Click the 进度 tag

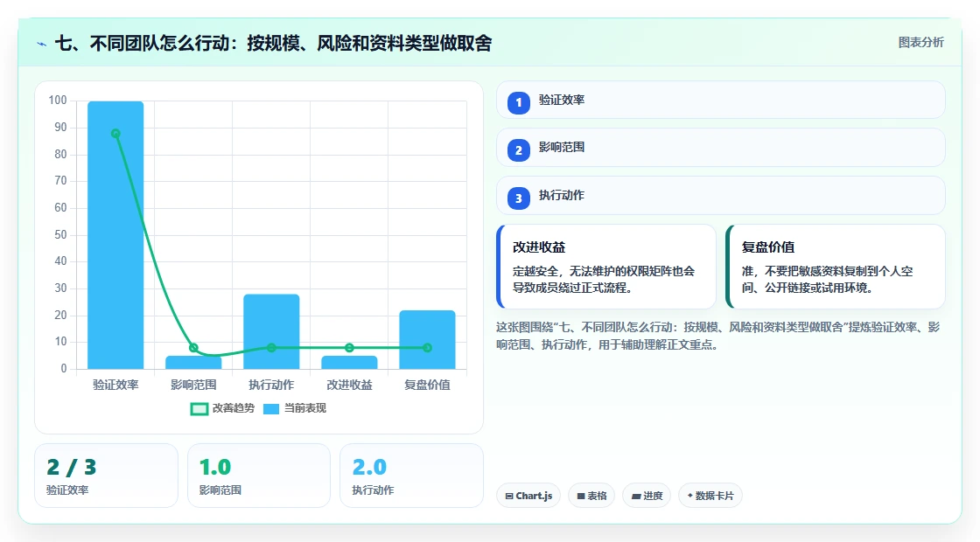click(647, 496)
